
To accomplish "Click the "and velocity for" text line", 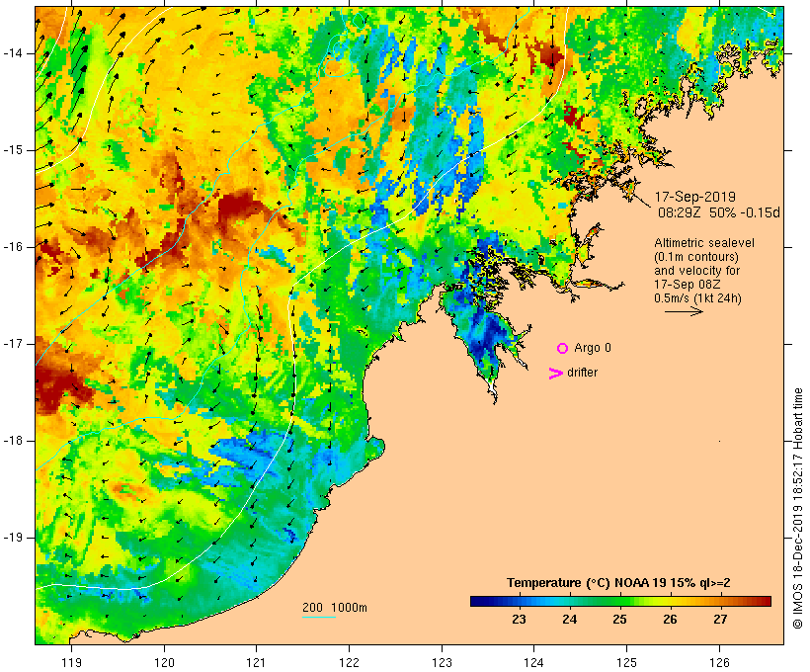I will (x=696, y=271).
